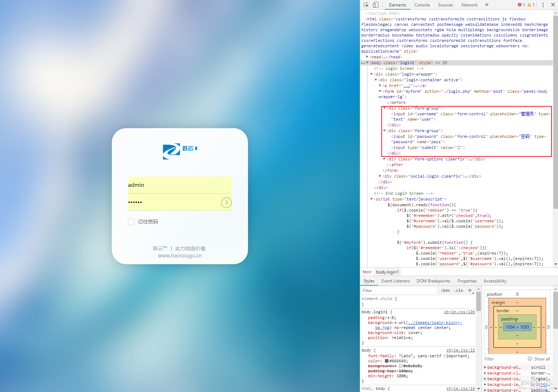Activate the inspect element picker tool

coord(366,5)
